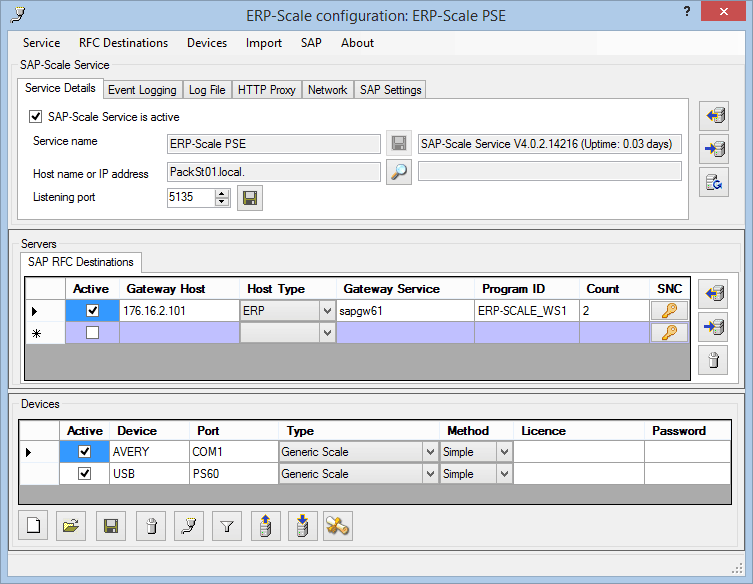This screenshot has width=753, height=584.
Task: Open the Method dropdown for AVERY device
Action: pos(504,451)
